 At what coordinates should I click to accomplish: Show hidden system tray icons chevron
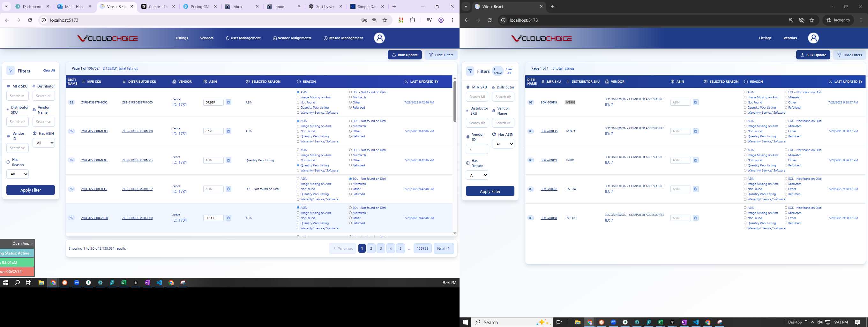pos(812,322)
